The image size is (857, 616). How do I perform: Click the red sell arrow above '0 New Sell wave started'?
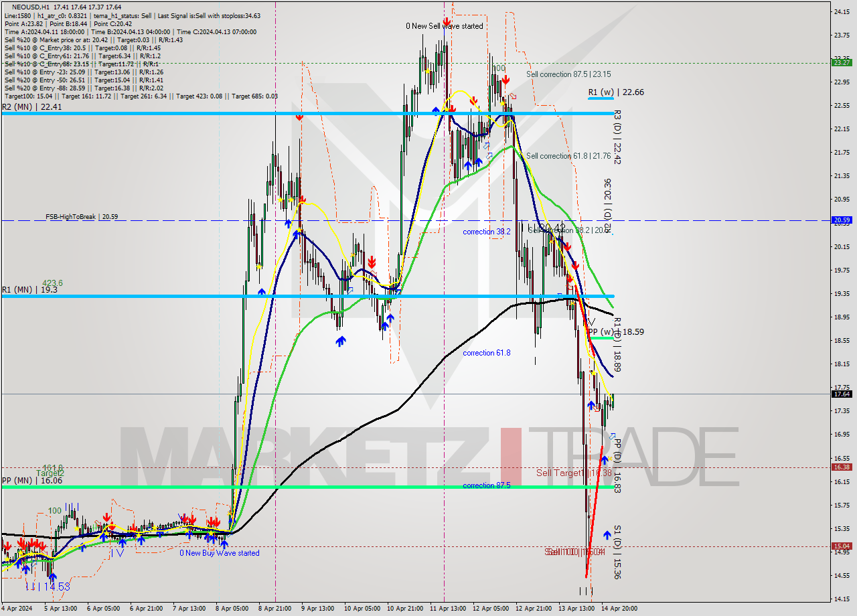[446, 21]
